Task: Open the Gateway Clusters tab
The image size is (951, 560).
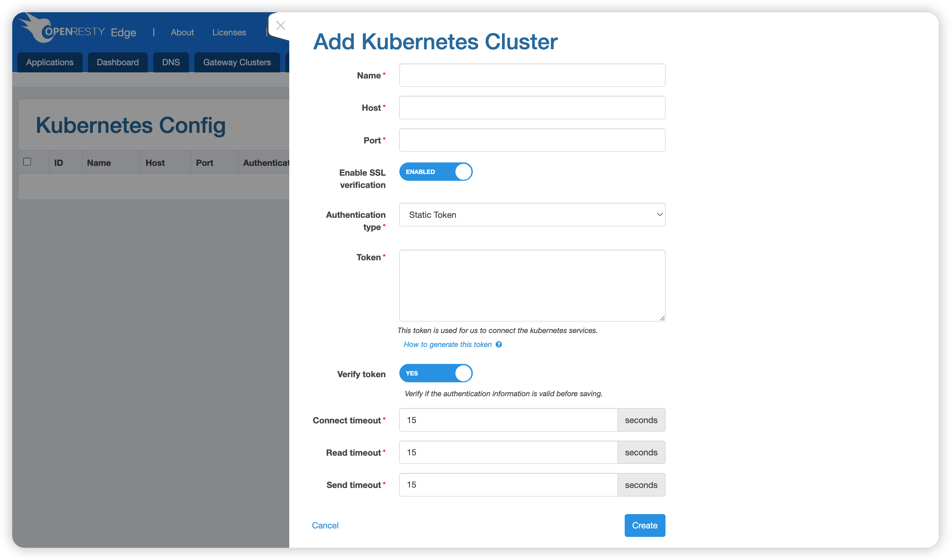Action: point(237,62)
